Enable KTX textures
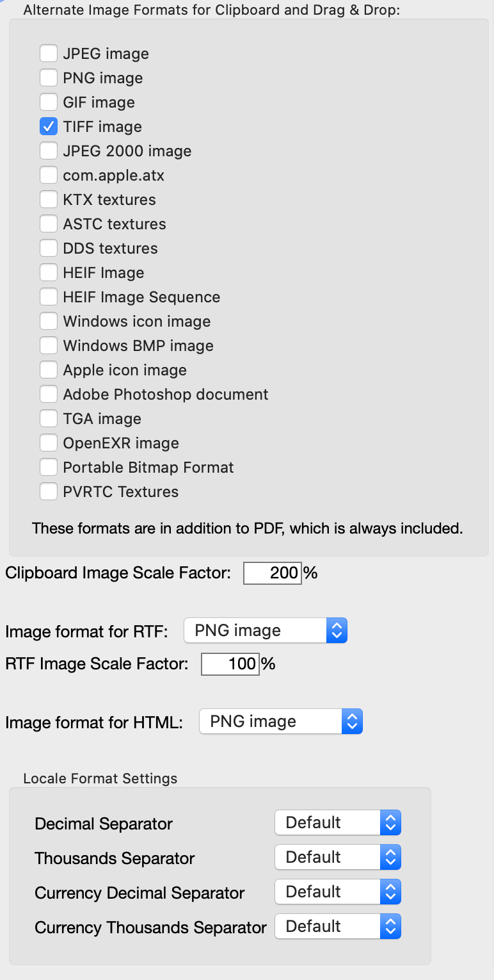The height and width of the screenshot is (980, 494). 49,199
